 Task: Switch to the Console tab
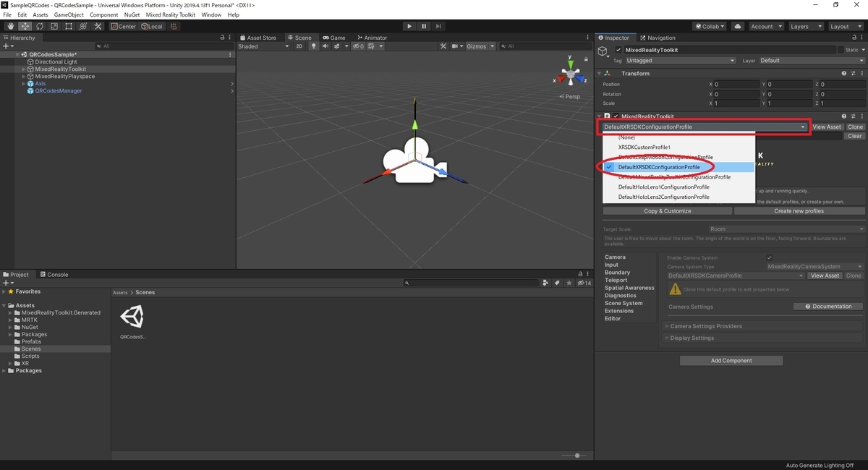coord(54,275)
